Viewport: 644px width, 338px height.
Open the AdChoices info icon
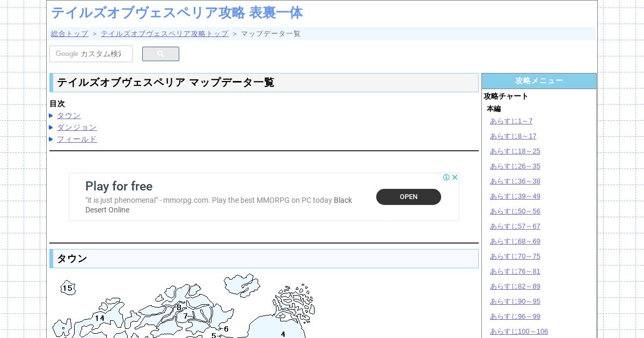(446, 177)
